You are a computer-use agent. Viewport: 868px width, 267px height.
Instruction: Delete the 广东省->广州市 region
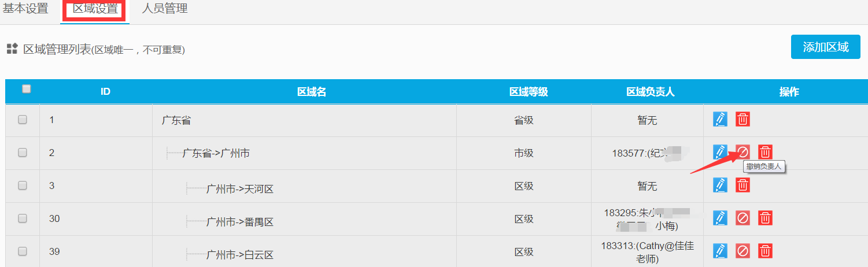[765, 152]
